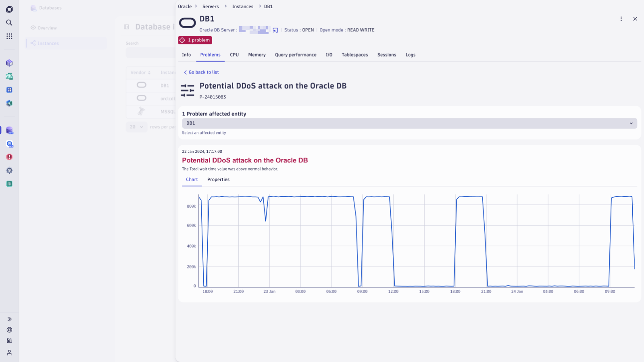This screenshot has height=362, width=644.
Task: Open the CPU tab
Action: click(234, 55)
